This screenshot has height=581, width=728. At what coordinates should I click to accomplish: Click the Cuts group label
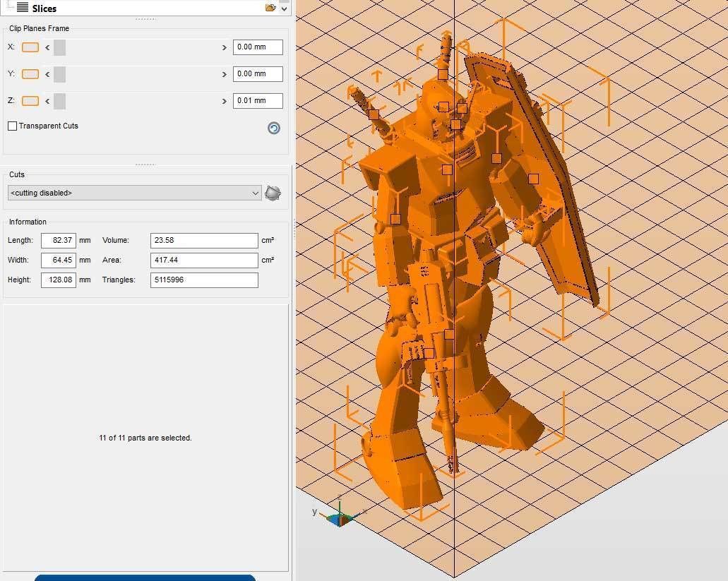tap(17, 174)
